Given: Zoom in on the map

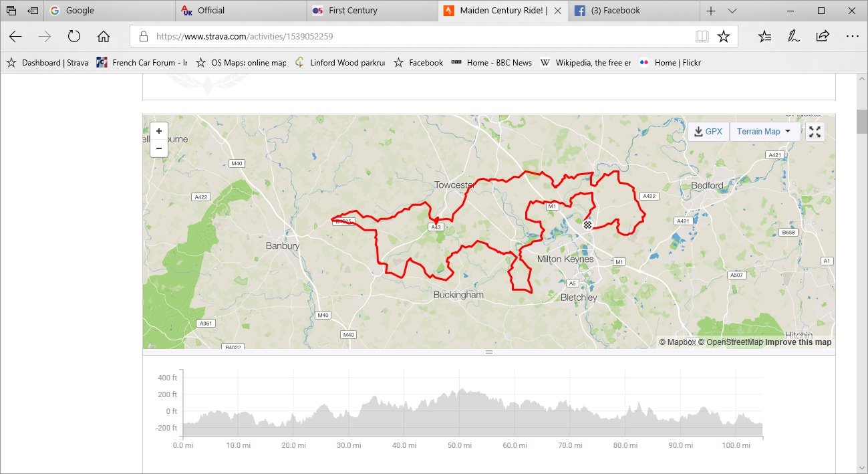Looking at the screenshot, I should pyautogui.click(x=159, y=131).
